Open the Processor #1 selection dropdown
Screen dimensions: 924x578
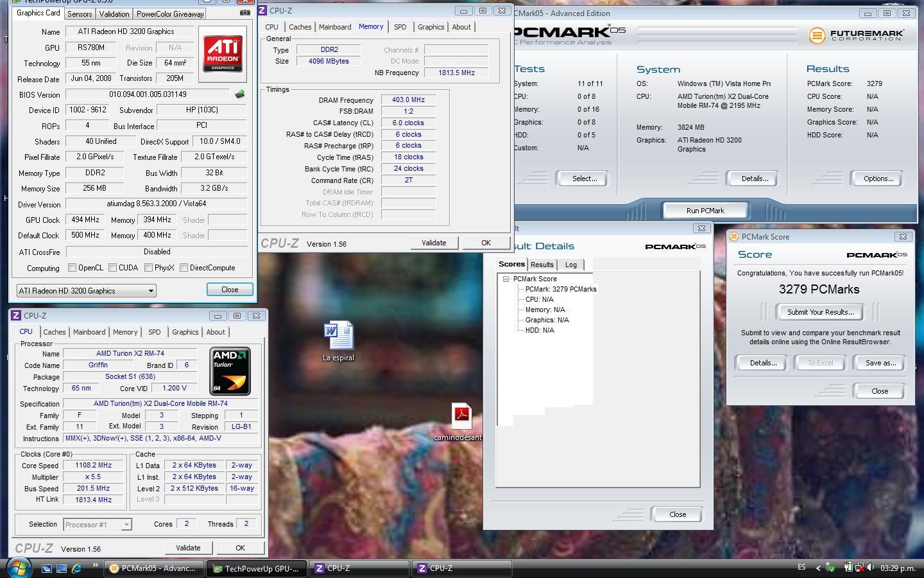98,525
